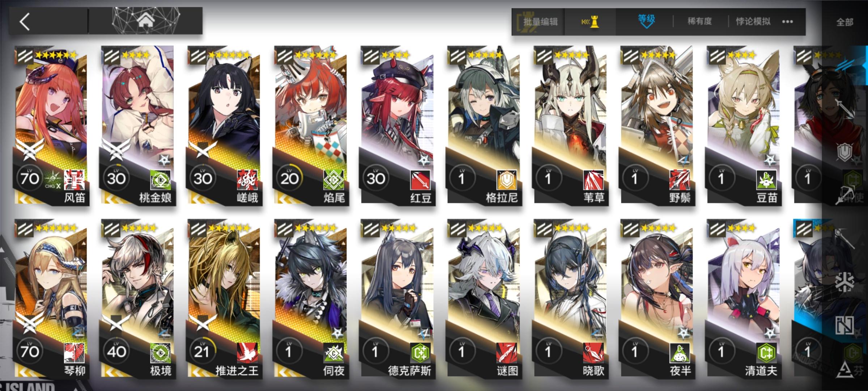The width and height of the screenshot is (868, 391).
Task: Expand the three-line menu on 风笛 card
Action: [x=25, y=56]
